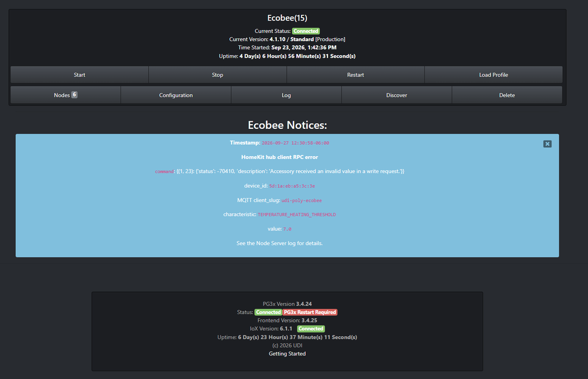The height and width of the screenshot is (379, 588).
Task: Select Frontend Version 3.4.25 text
Action: tap(288, 321)
